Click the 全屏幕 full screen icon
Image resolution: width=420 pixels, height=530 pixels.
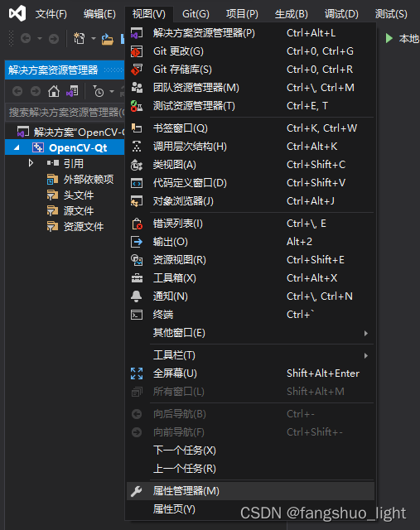point(137,373)
